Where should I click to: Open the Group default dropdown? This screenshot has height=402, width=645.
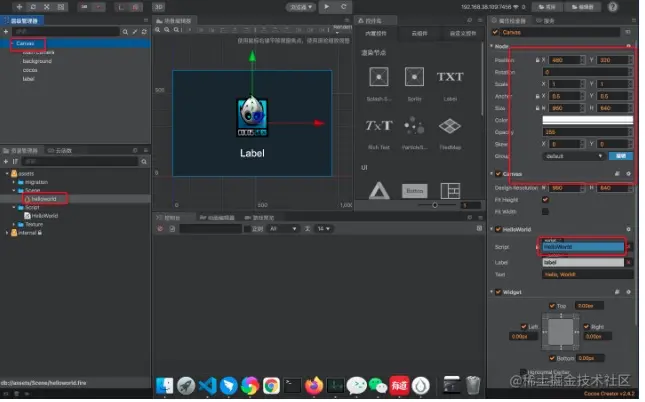(x=574, y=156)
